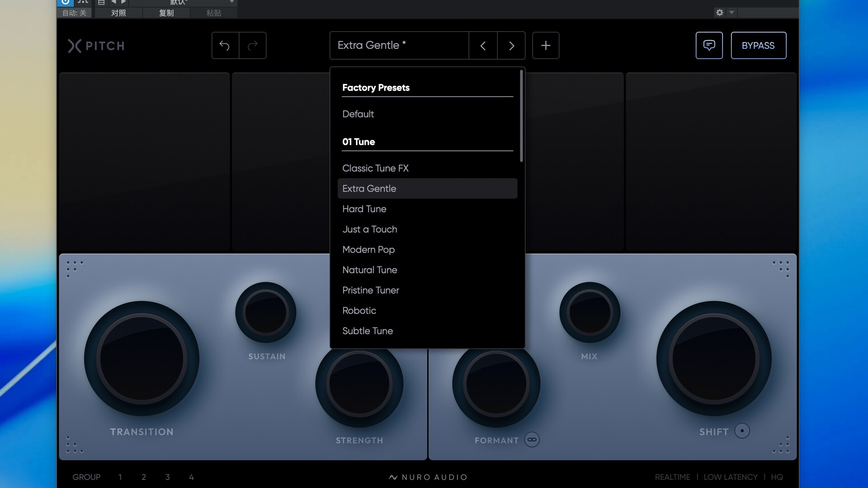868x488 pixels.
Task: Select the Extra Gentle preset in list
Action: click(427, 188)
